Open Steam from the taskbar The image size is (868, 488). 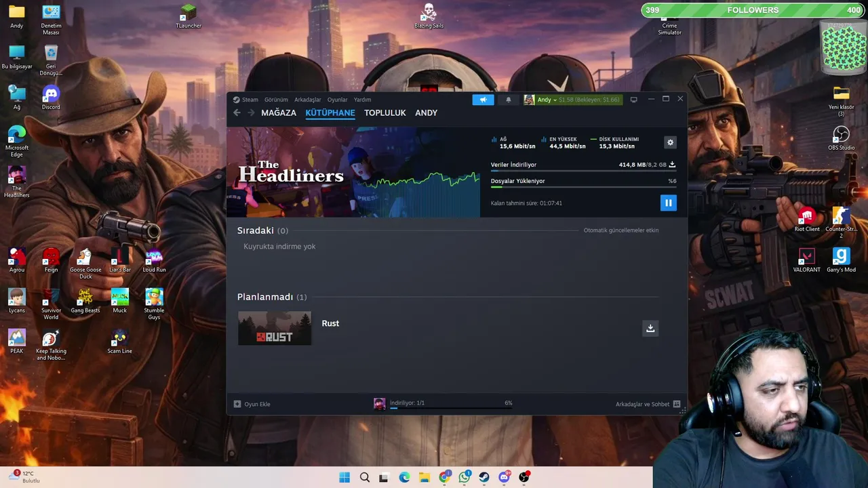484,477
